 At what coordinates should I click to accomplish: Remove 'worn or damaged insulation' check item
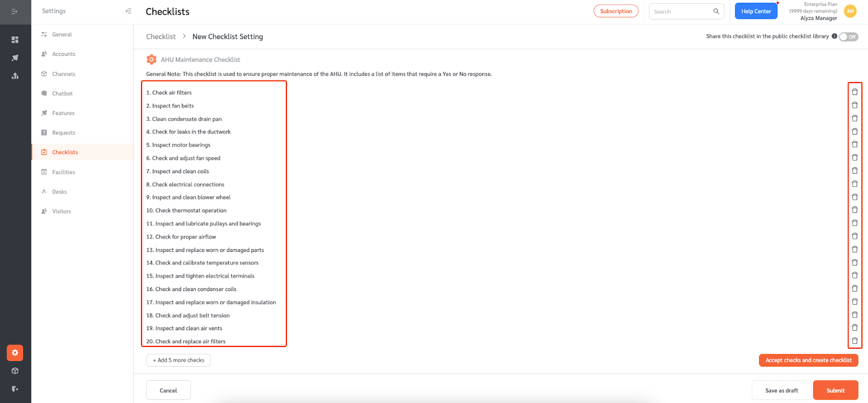pyautogui.click(x=854, y=301)
